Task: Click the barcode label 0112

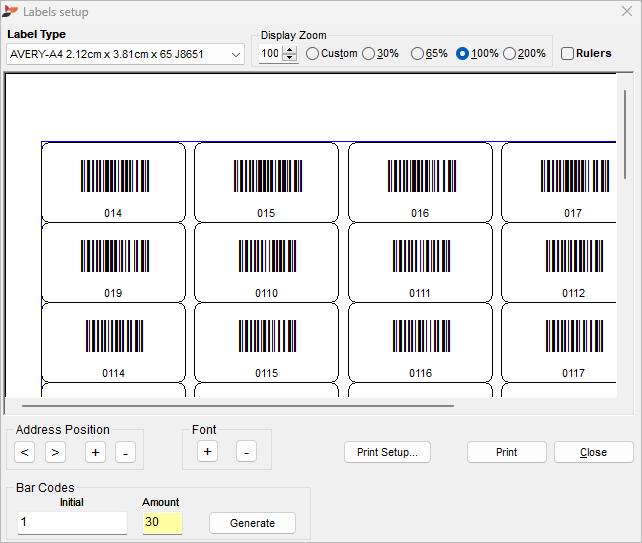Action: 559,262
